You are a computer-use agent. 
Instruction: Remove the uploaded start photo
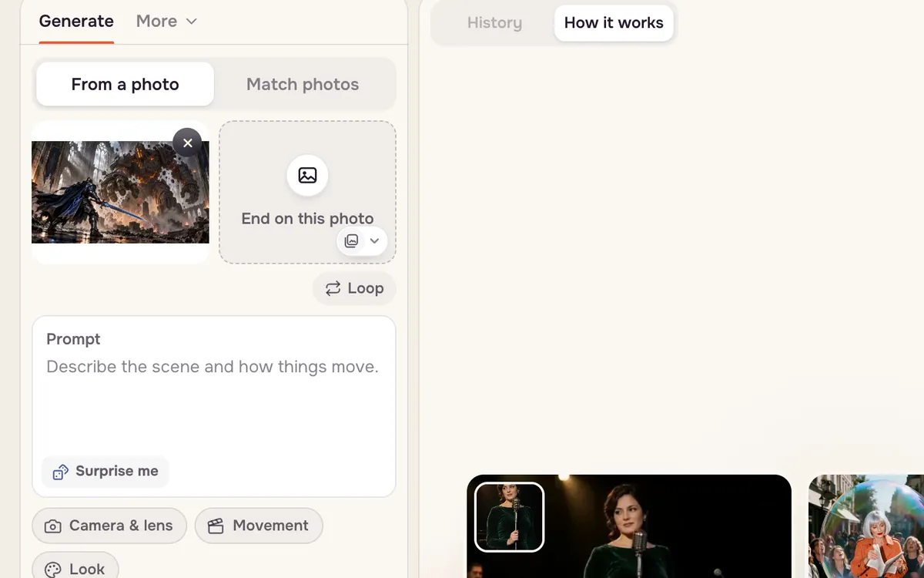coord(187,143)
